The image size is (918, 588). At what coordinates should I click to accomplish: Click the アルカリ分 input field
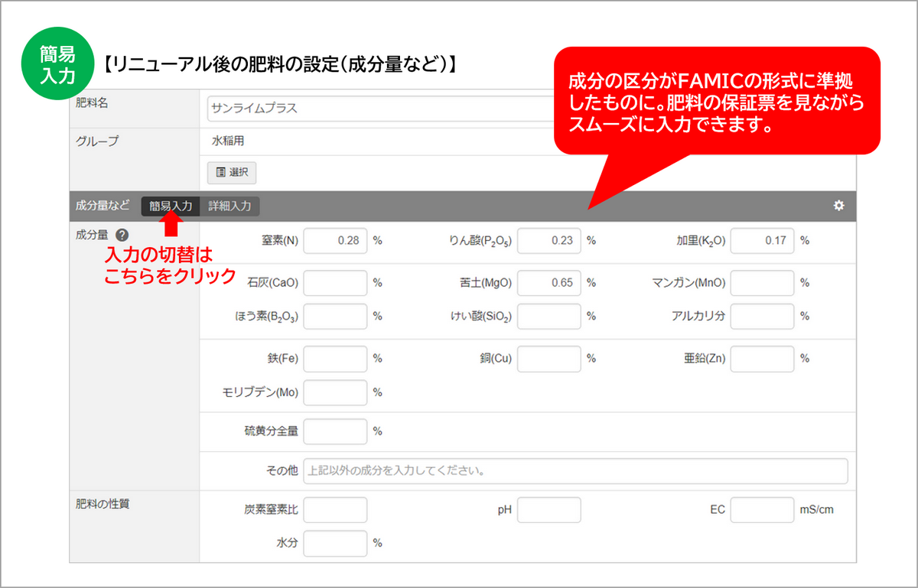pyautogui.click(x=762, y=316)
